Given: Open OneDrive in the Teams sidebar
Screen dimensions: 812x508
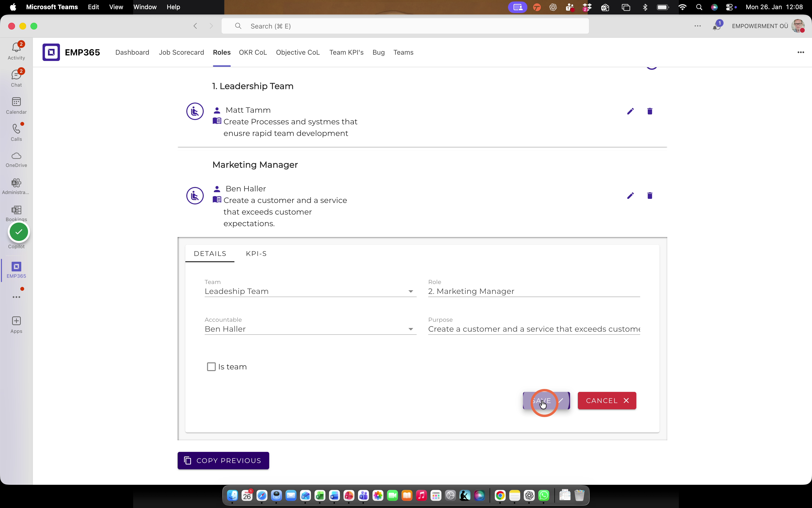Looking at the screenshot, I should 16,160.
